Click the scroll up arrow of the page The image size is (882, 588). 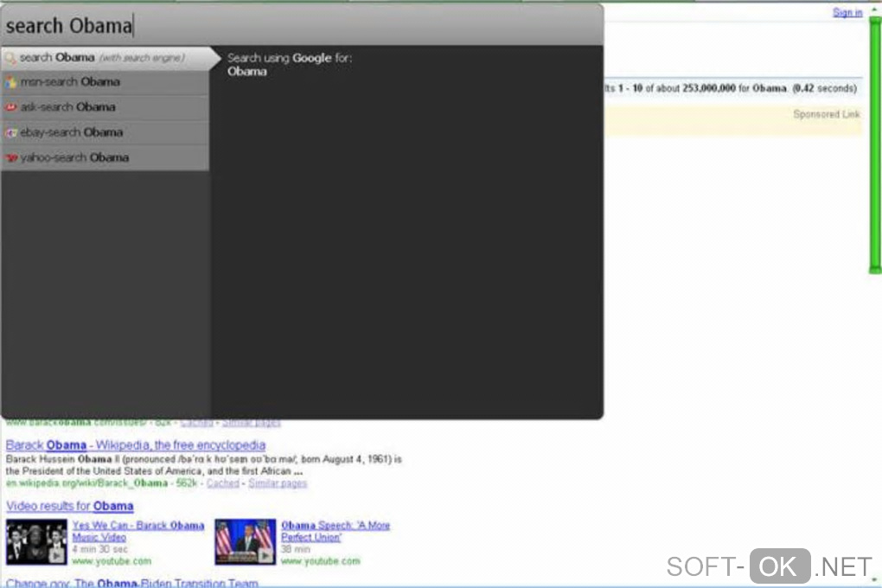pyautogui.click(x=875, y=9)
